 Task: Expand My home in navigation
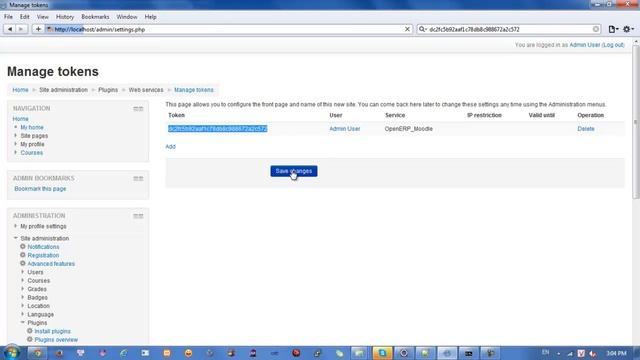[x=32, y=127]
